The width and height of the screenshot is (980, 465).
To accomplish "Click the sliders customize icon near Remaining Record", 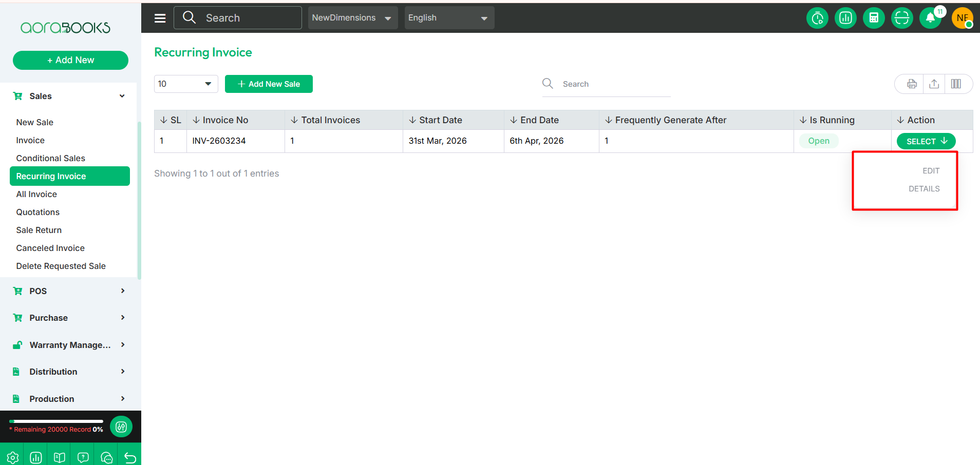I will point(121,427).
